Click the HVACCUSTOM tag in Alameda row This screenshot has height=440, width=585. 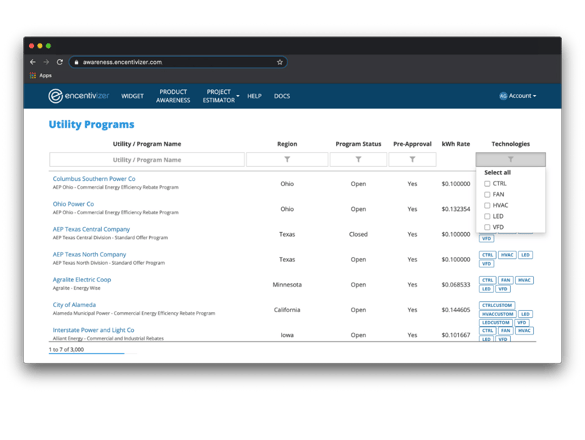point(498,314)
